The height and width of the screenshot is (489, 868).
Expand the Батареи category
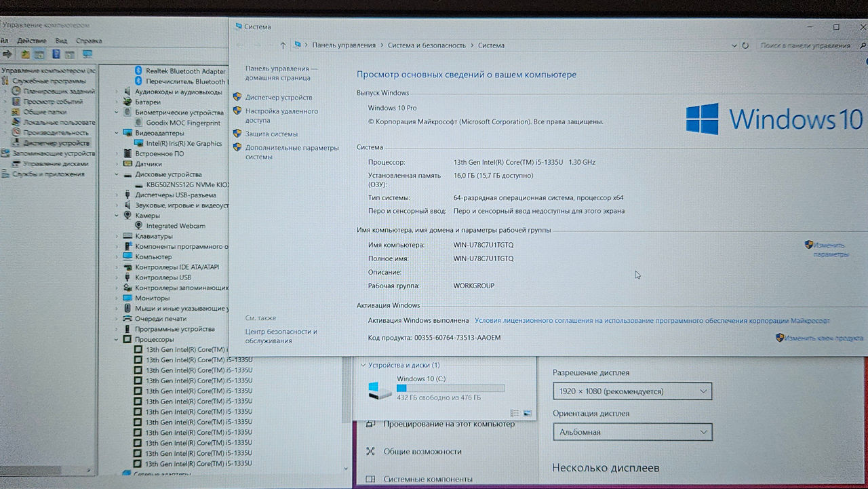point(117,102)
